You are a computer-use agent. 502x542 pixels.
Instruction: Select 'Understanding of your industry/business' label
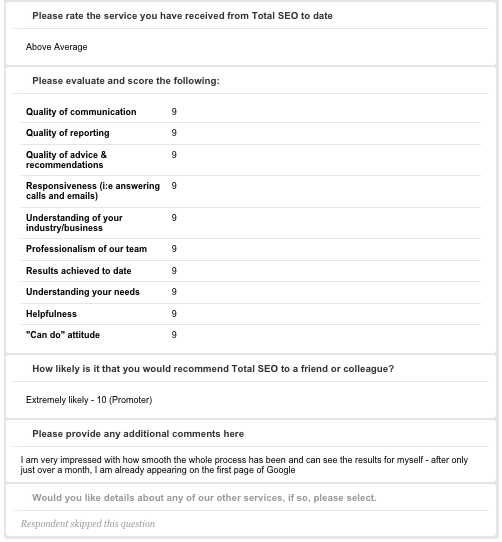[x=74, y=223]
